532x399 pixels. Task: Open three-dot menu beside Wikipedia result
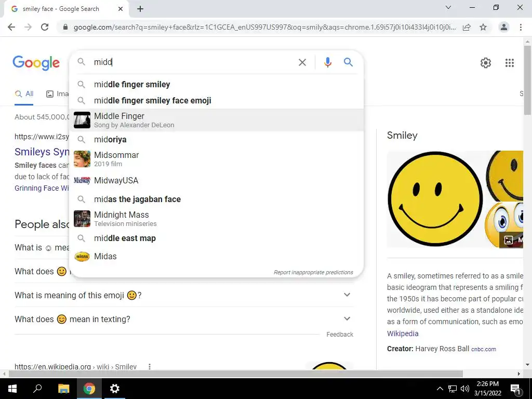[x=149, y=366]
